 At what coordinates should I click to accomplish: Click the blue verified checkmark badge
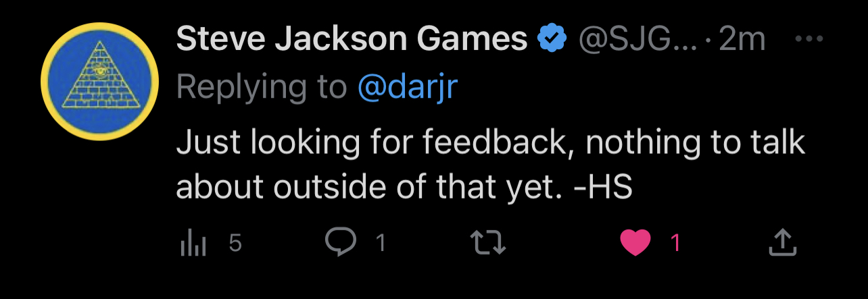tap(552, 40)
